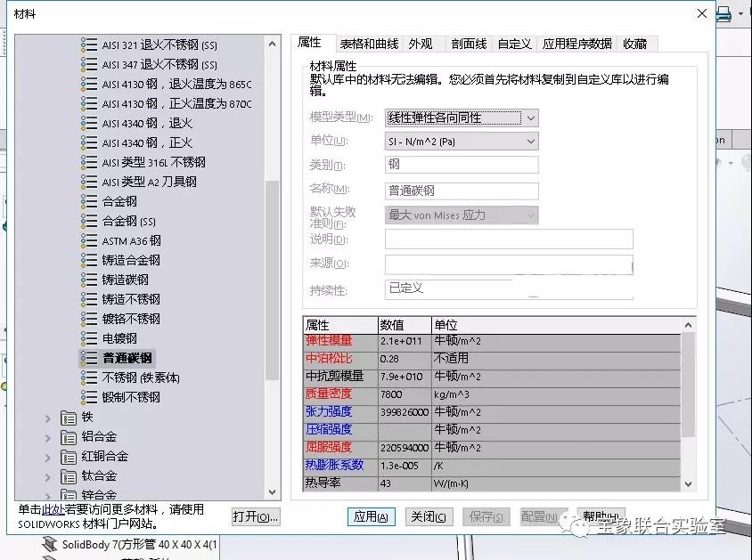Image resolution: width=752 pixels, height=560 pixels.
Task: Click material icon beside 铸造合金钢
Action: (x=89, y=261)
